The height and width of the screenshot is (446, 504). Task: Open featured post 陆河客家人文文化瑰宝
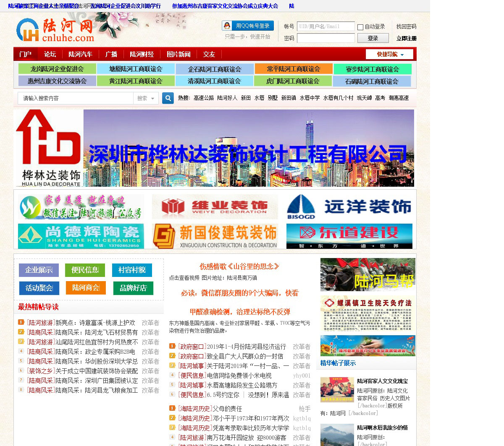click(x=383, y=381)
